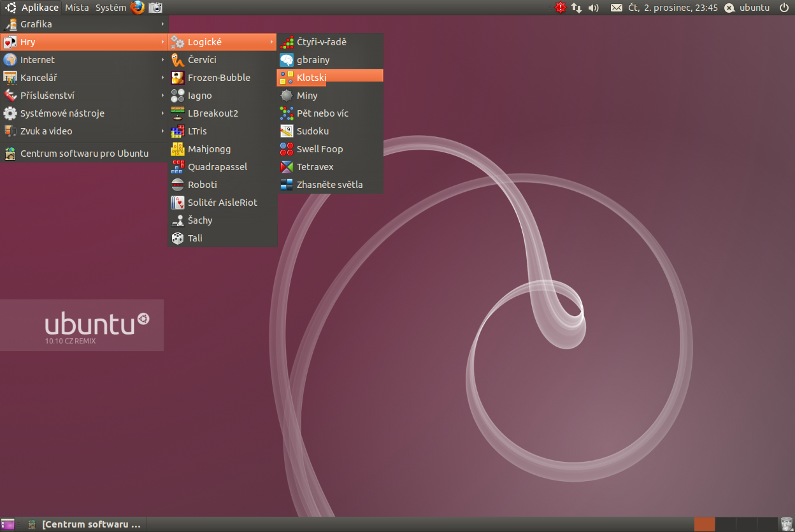The image size is (795, 532).
Task: Expand the Zvuk a video submenu arrow
Action: [x=162, y=131]
